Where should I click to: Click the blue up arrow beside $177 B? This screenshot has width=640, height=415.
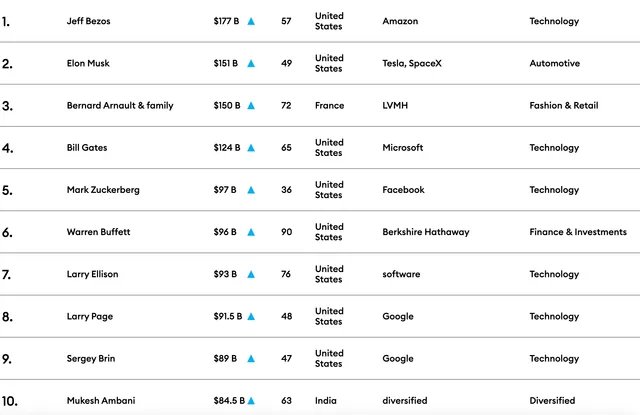tap(251, 21)
